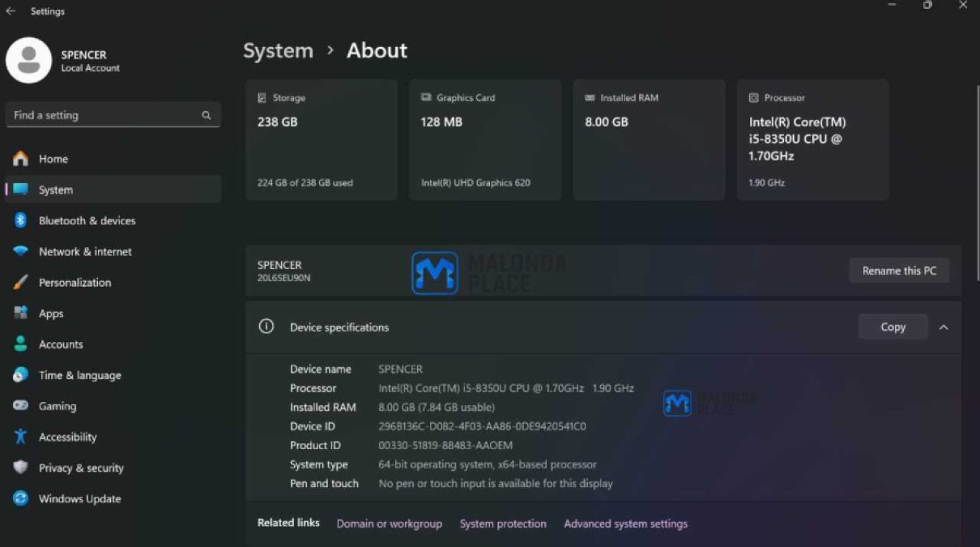Open the Storage 238 GB card
Image resolution: width=980 pixels, height=547 pixels.
(x=322, y=139)
